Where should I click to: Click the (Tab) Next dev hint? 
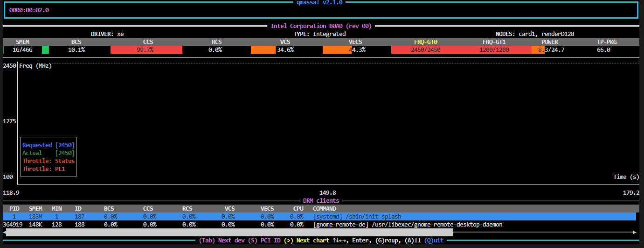222,241
